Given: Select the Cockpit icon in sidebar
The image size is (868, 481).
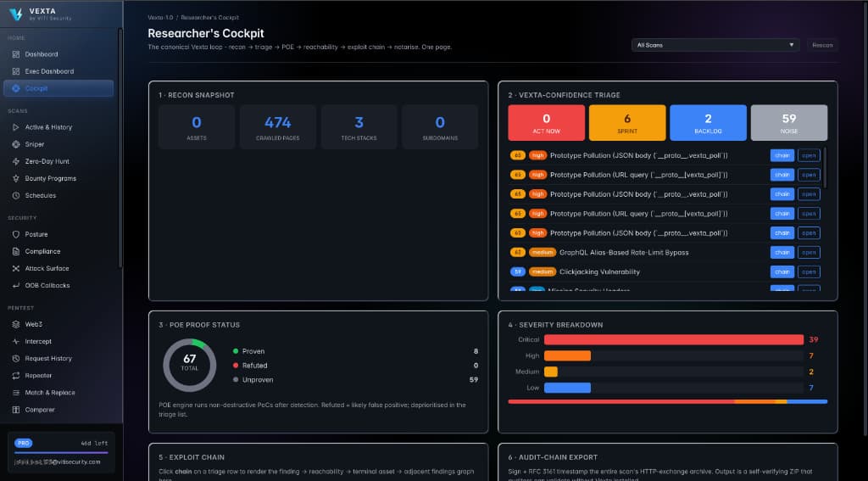Looking at the screenshot, I should click(x=15, y=88).
